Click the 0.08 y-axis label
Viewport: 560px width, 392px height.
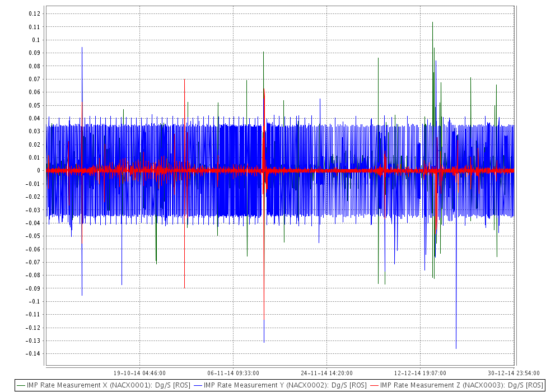(x=35, y=66)
